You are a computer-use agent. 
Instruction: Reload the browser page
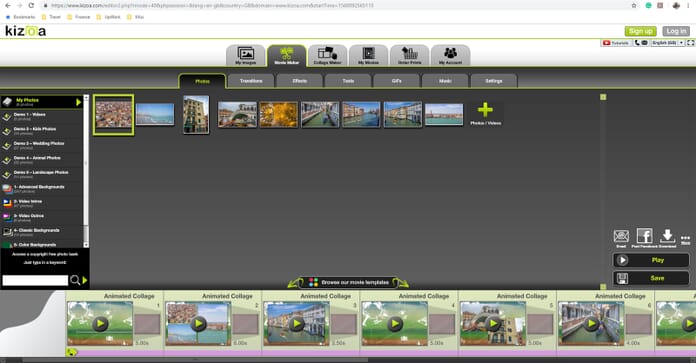(x=31, y=5)
